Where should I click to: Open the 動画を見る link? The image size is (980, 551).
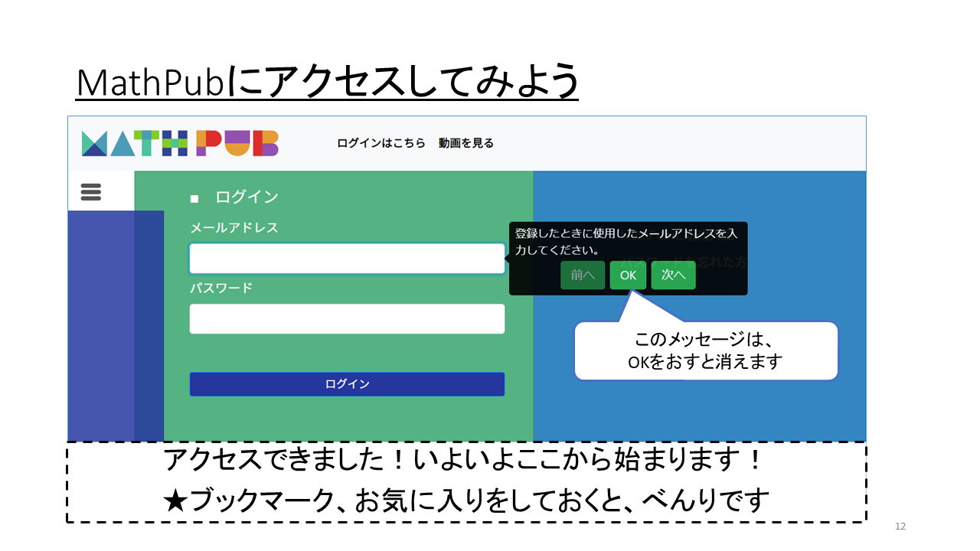[466, 143]
